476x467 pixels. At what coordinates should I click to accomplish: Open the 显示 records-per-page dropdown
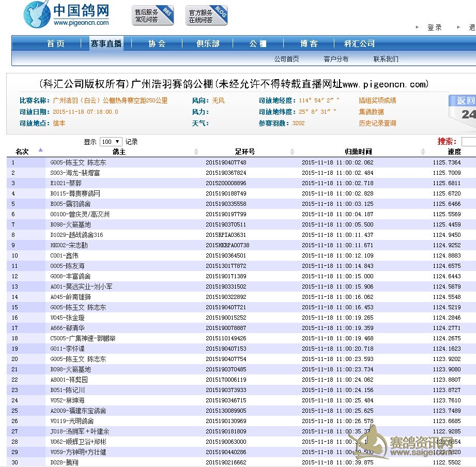click(x=111, y=142)
